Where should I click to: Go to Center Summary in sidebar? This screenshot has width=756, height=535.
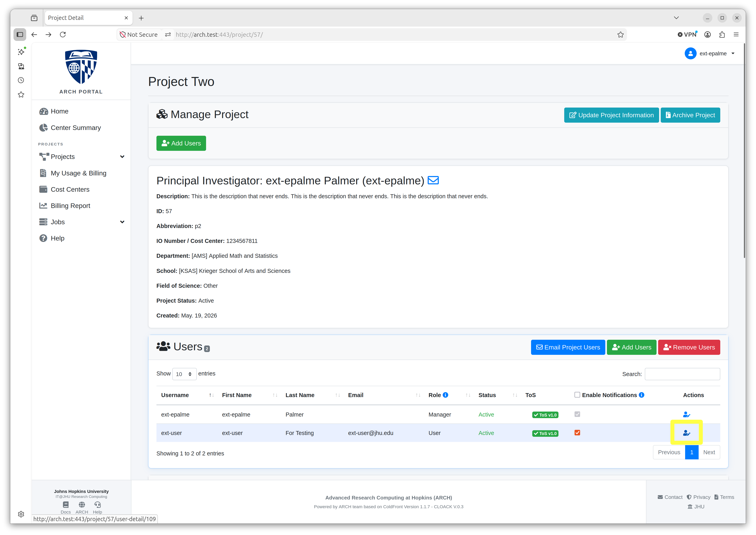click(x=75, y=128)
